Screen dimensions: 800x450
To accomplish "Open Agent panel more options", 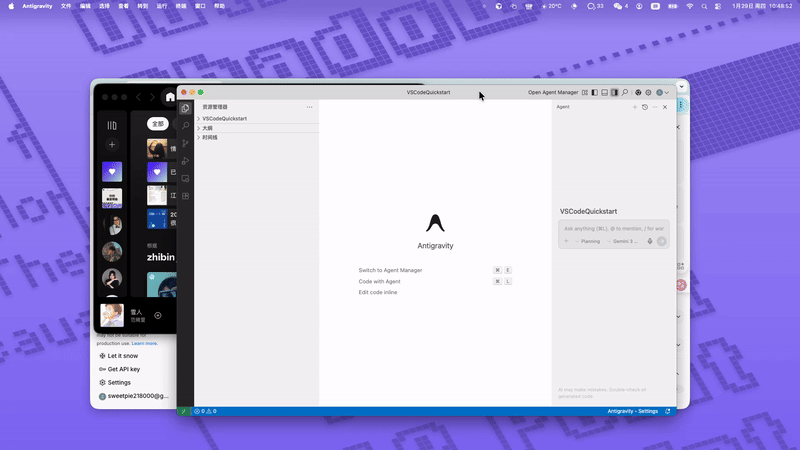I will point(655,107).
